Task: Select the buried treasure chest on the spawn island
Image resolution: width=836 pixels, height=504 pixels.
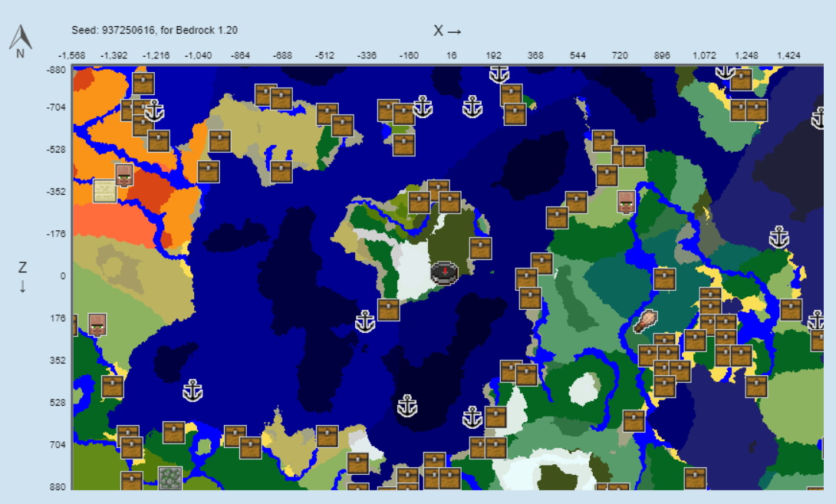Action: (x=480, y=249)
